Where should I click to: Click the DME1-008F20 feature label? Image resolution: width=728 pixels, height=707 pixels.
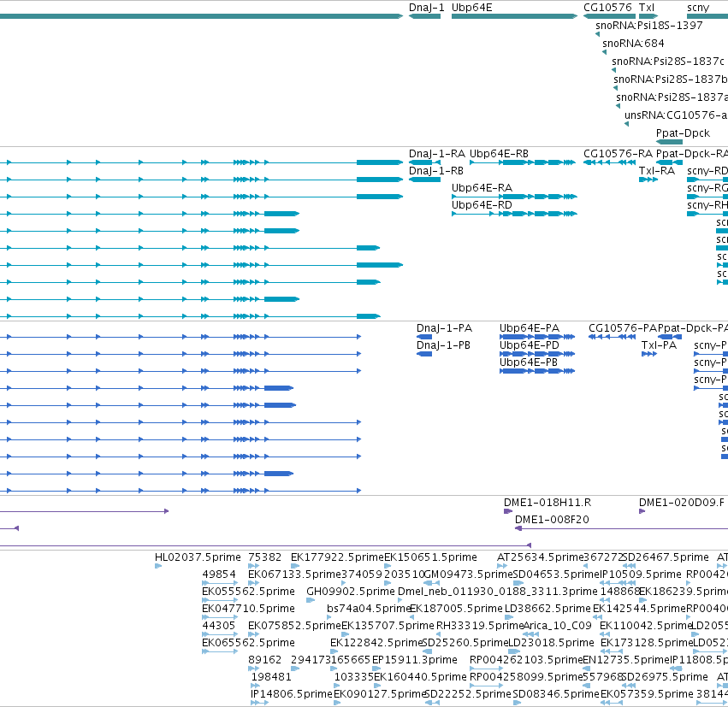(552, 520)
